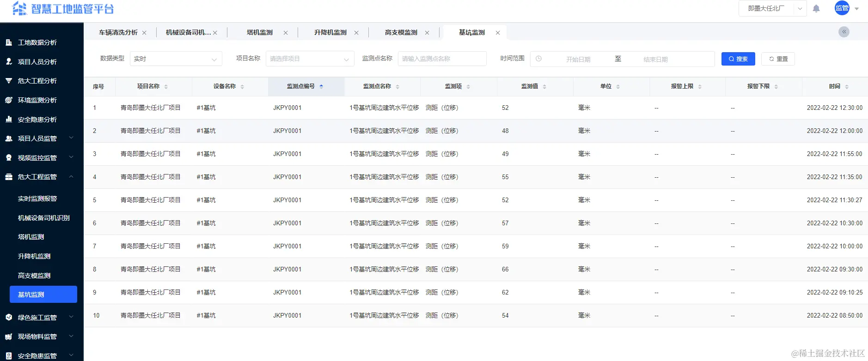Select 基坑监测 in the sidebar submenu

43,295
